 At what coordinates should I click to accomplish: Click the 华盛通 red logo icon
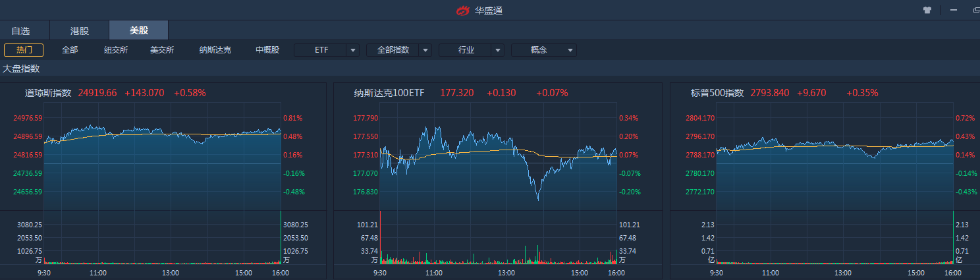coord(464,11)
